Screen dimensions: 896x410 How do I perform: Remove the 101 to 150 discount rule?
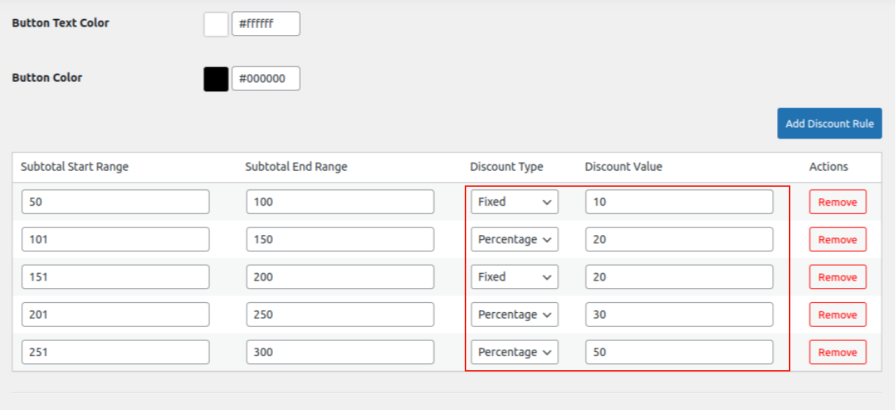[837, 240]
